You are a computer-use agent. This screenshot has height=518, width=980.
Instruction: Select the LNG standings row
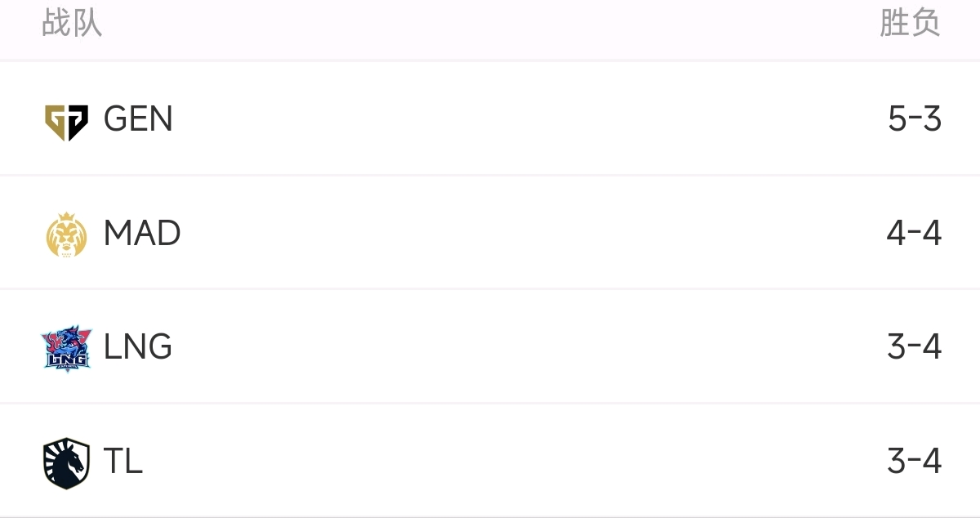click(490, 346)
